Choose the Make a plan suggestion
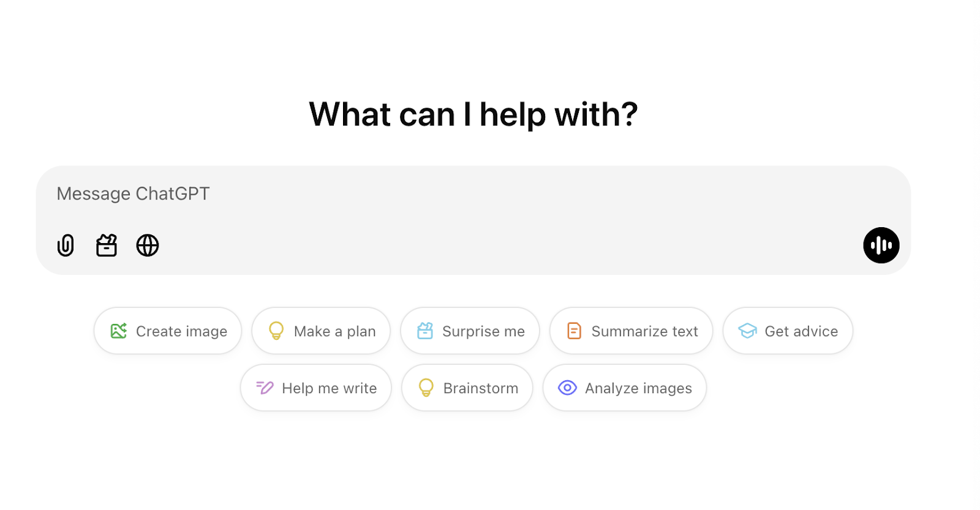 click(321, 331)
